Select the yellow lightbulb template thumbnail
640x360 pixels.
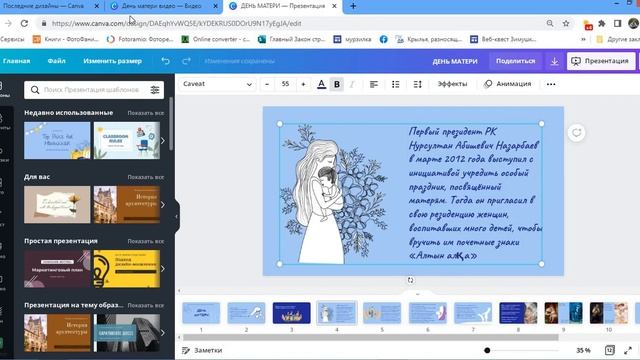[127, 269]
